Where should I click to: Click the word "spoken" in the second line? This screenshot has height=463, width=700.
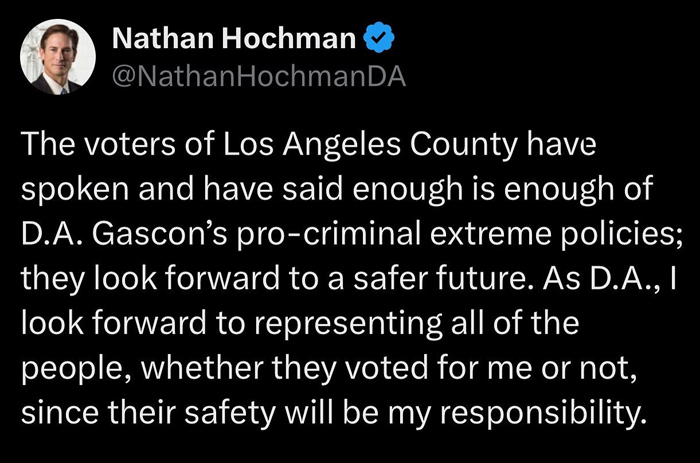[75, 190]
